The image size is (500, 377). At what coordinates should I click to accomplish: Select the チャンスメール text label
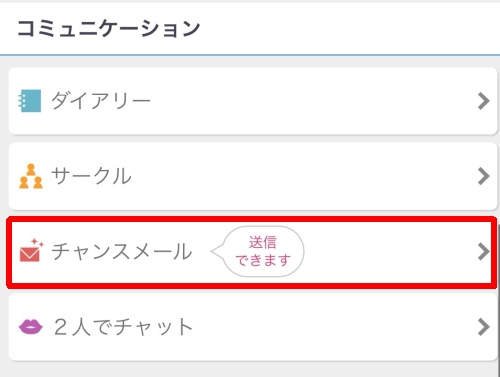(122, 251)
